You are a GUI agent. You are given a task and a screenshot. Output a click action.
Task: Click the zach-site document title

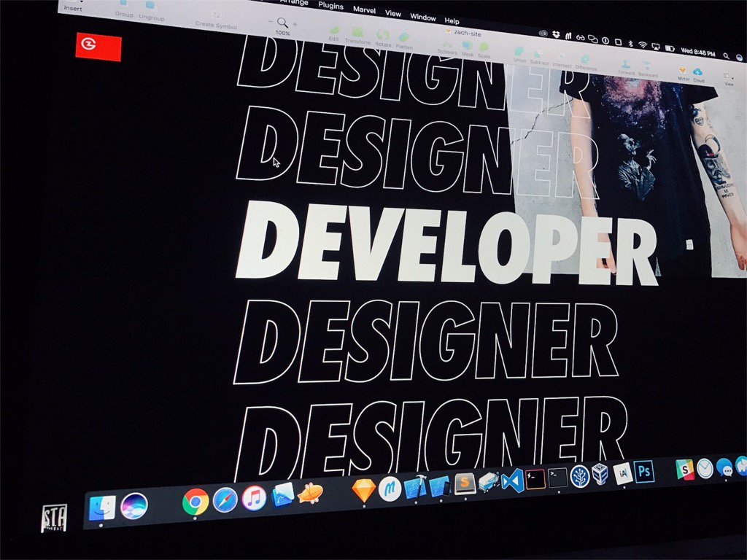[x=467, y=32]
